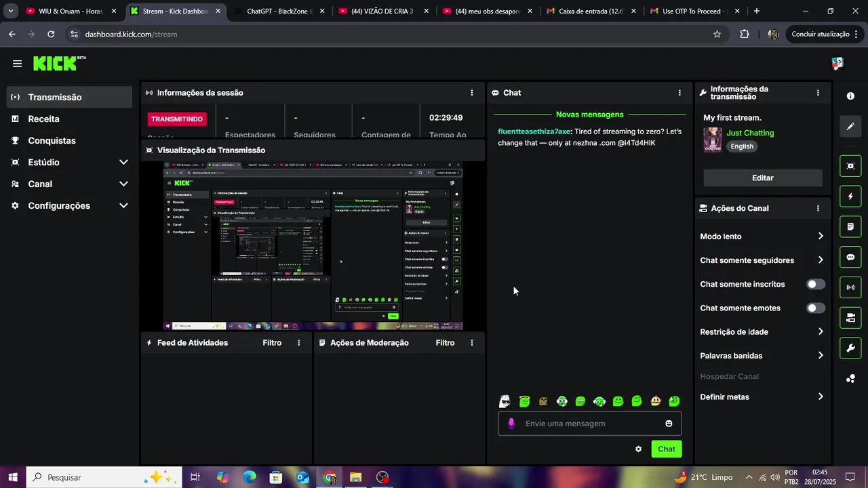Click the Just Chatting category thumbnail
The height and width of the screenshot is (488, 868).
point(713,140)
